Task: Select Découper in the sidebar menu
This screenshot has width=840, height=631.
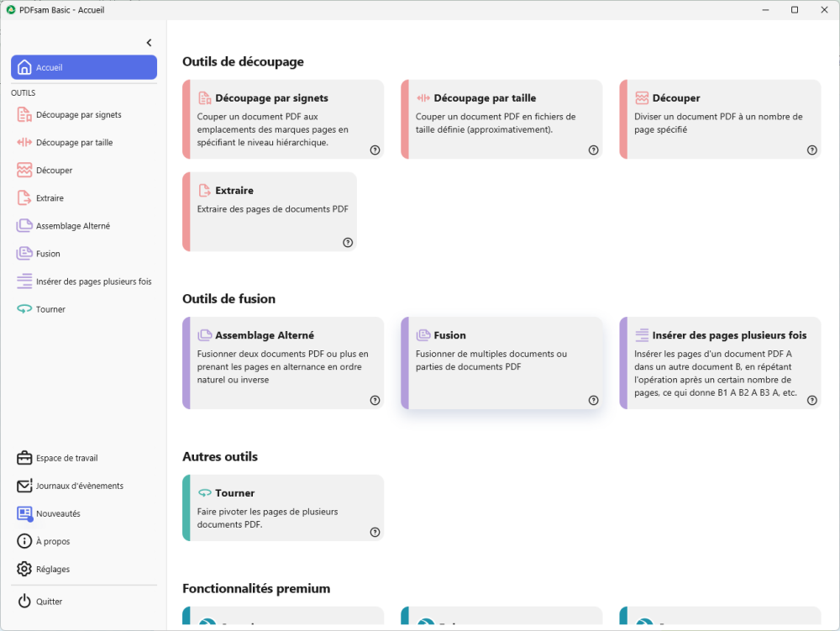Action: click(x=84, y=171)
